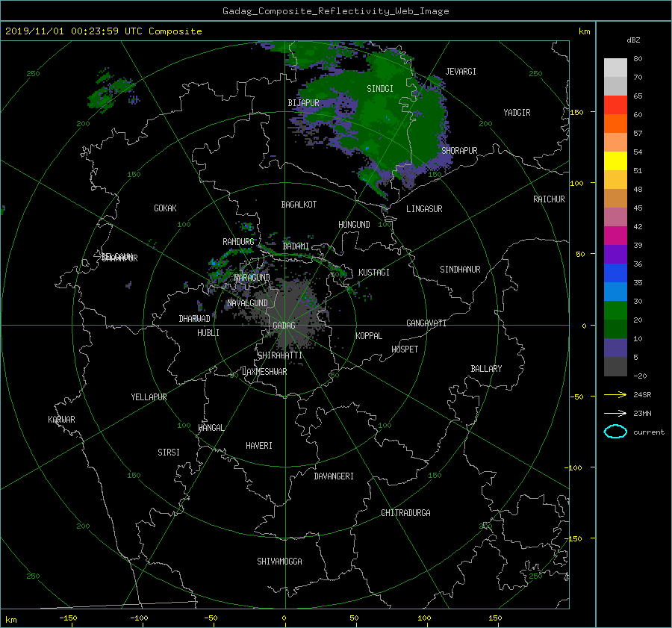Click the DAVANGERI city label

pyautogui.click(x=334, y=476)
